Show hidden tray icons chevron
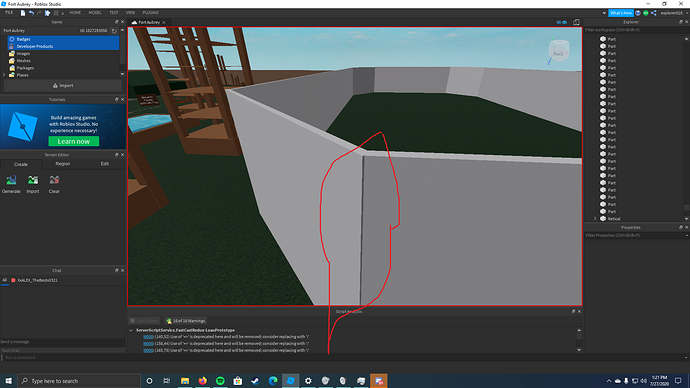690x388 pixels. pos(609,381)
